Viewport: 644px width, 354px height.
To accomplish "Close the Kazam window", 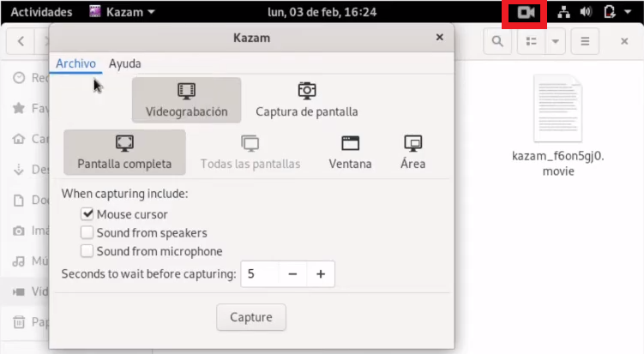I will click(x=439, y=38).
